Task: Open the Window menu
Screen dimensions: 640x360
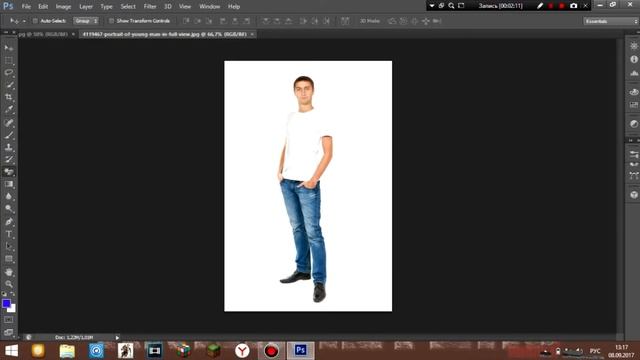Action: tap(210, 7)
